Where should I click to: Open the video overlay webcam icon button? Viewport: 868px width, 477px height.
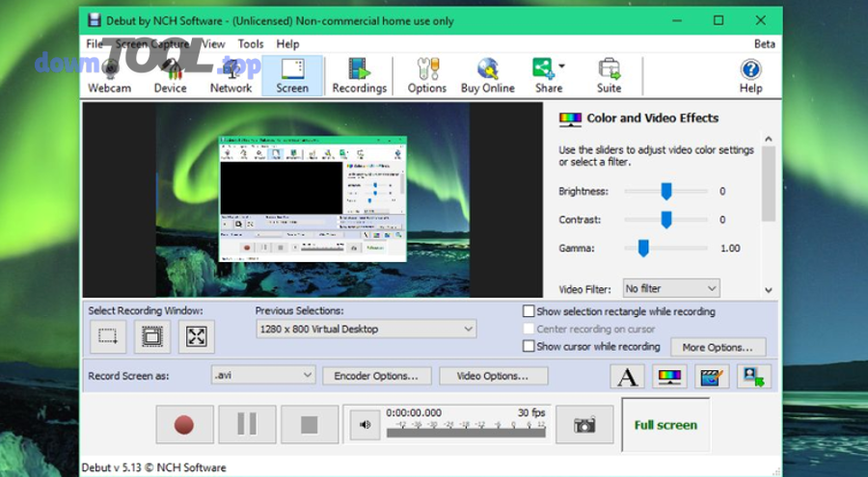pos(753,376)
